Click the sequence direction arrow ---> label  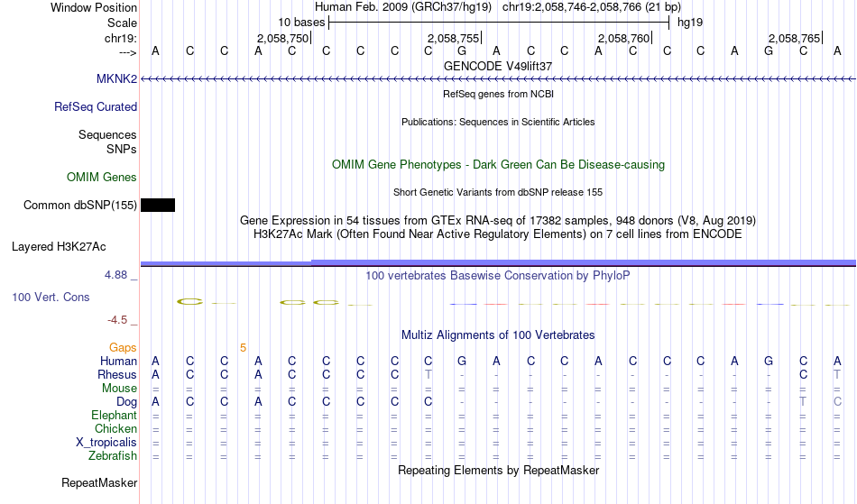pyautogui.click(x=128, y=52)
